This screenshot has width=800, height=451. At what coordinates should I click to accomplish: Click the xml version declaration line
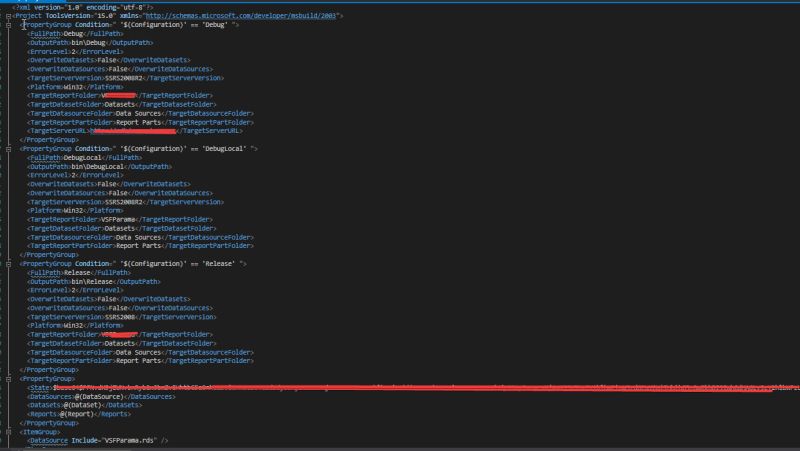click(x=83, y=7)
